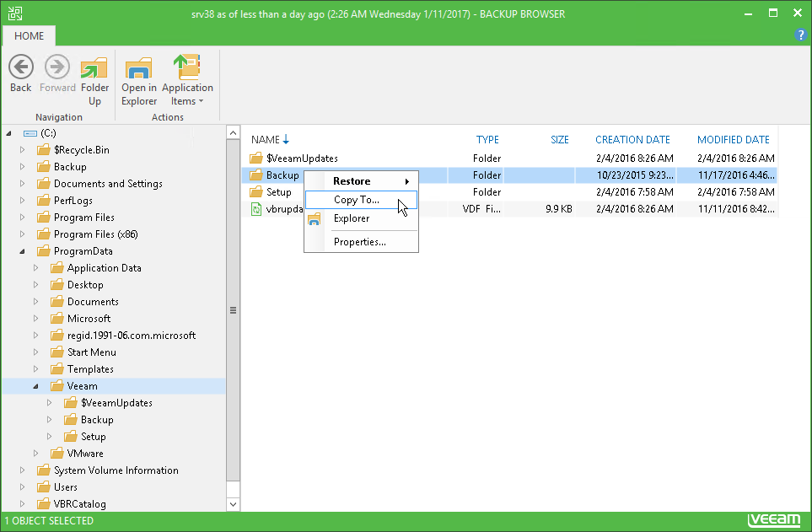Click the 9.9 KB size cell

coord(559,209)
